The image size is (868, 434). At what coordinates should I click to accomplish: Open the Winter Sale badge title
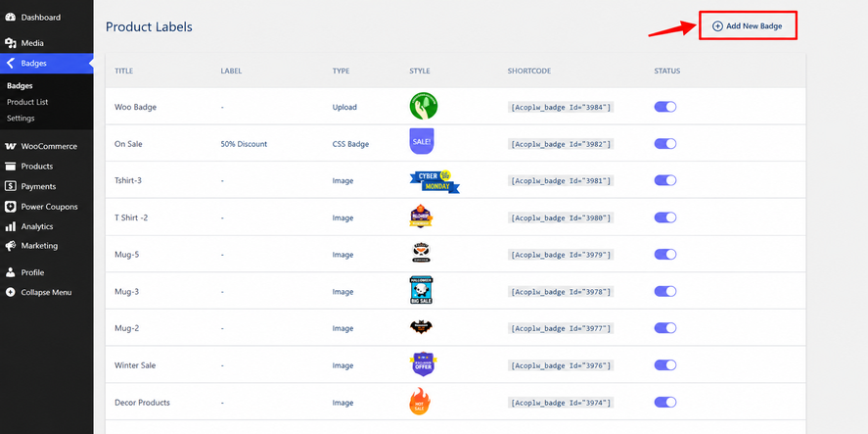[x=135, y=365]
